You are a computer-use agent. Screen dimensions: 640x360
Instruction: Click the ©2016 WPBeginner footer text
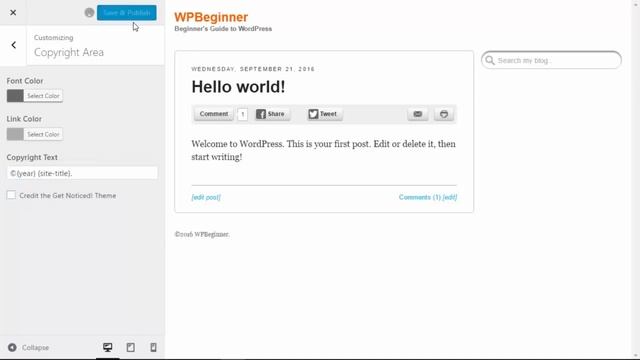tap(202, 234)
